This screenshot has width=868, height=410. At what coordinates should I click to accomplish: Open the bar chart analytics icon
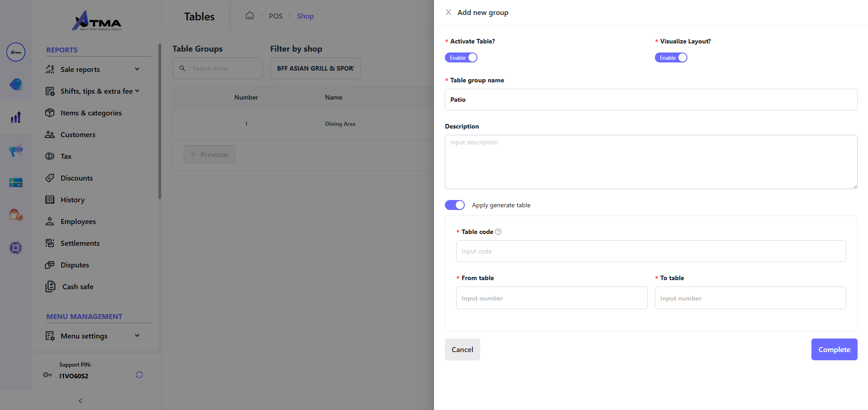coord(16,118)
